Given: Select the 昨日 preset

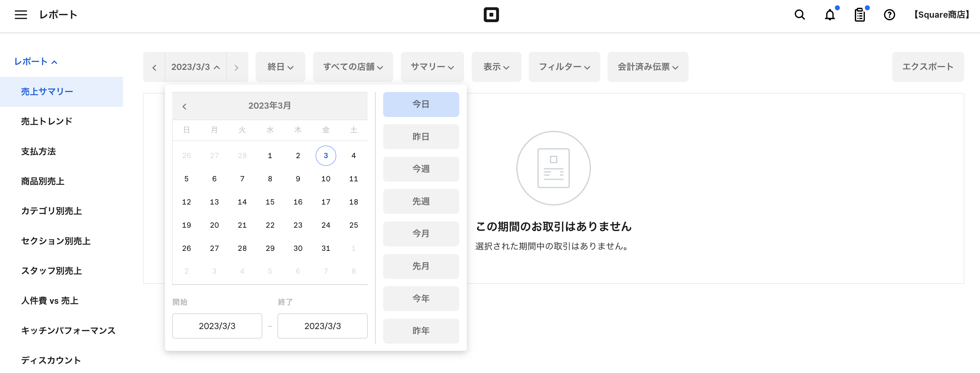Looking at the screenshot, I should click(421, 137).
